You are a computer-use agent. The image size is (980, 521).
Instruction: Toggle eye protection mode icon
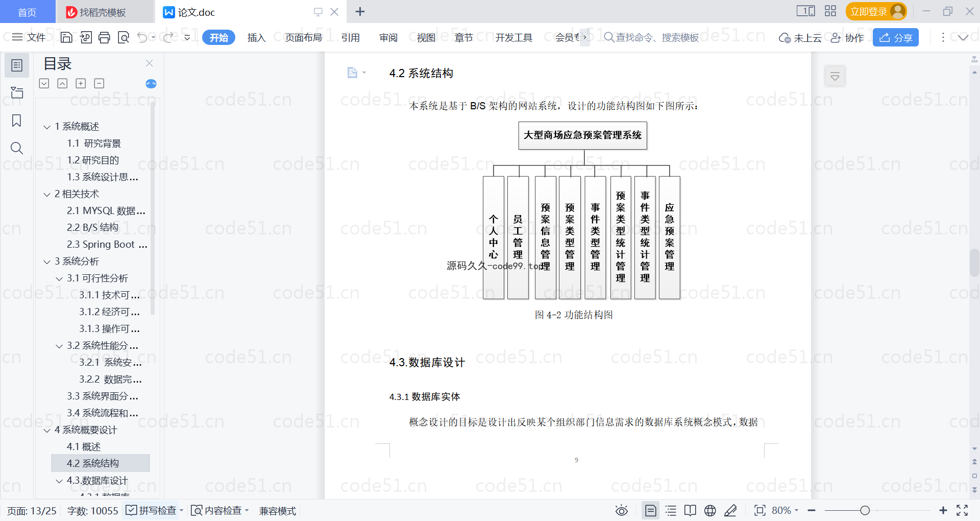point(621,510)
